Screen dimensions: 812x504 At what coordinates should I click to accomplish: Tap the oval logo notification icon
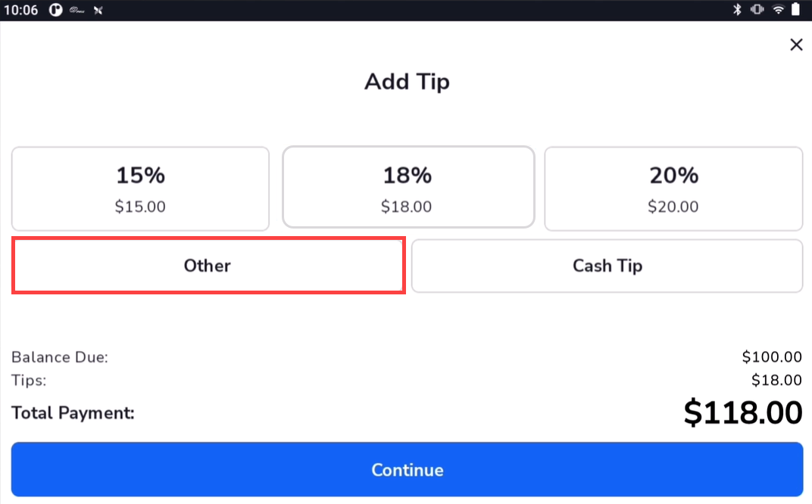[x=77, y=11]
